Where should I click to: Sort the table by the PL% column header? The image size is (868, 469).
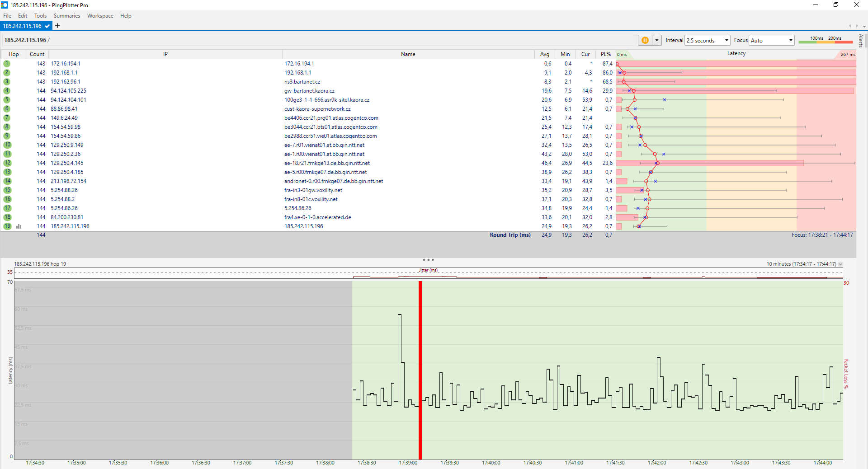click(x=605, y=54)
